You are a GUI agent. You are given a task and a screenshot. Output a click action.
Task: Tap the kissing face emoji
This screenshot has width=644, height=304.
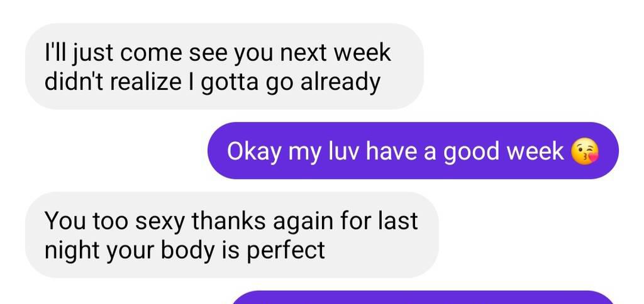coord(585,152)
